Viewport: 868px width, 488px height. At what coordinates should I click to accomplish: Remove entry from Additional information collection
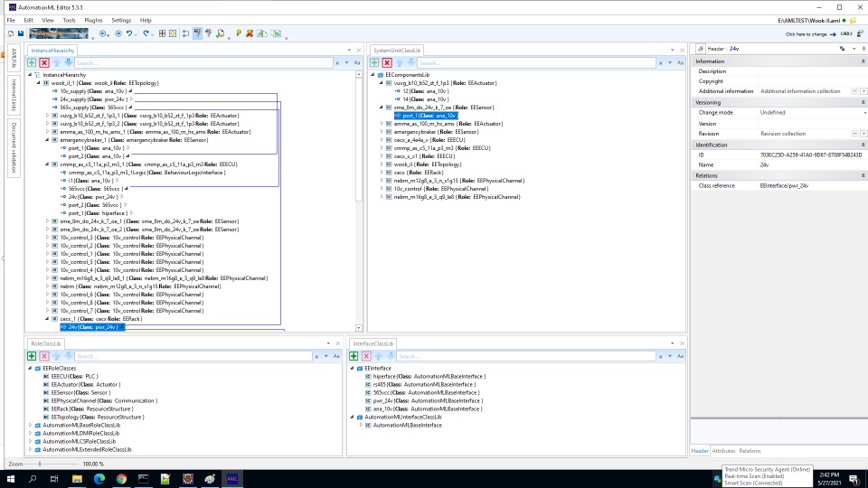pyautogui.click(x=854, y=91)
